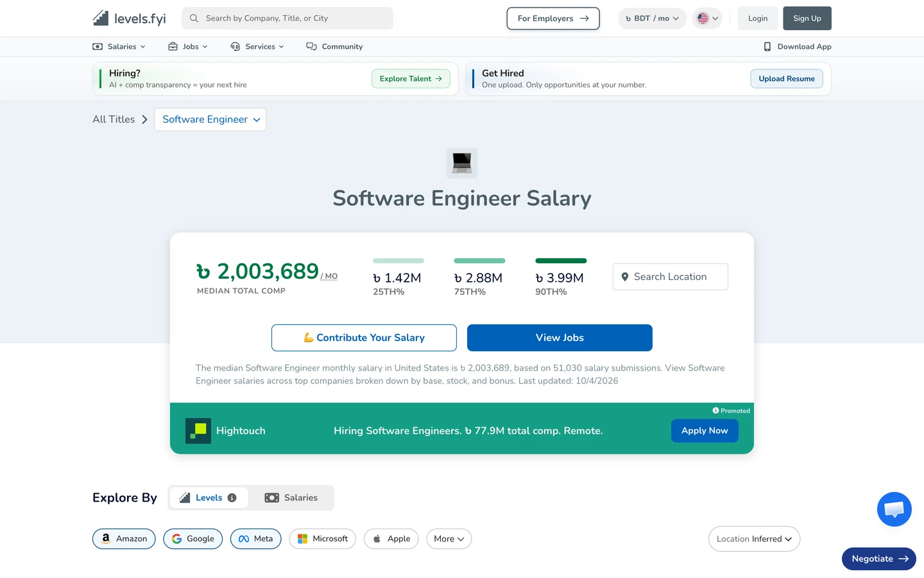Open the country flag selector

708,18
